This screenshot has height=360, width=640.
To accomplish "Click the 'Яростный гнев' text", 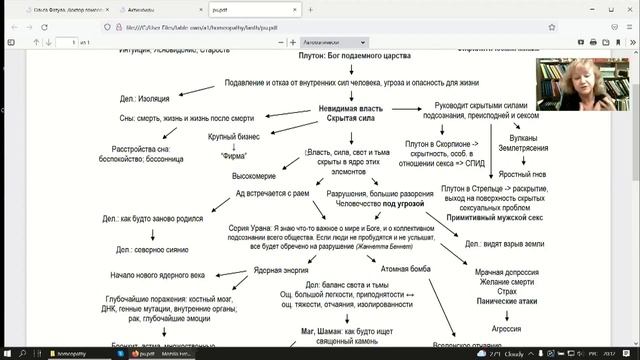I will pyautogui.click(x=522, y=174).
